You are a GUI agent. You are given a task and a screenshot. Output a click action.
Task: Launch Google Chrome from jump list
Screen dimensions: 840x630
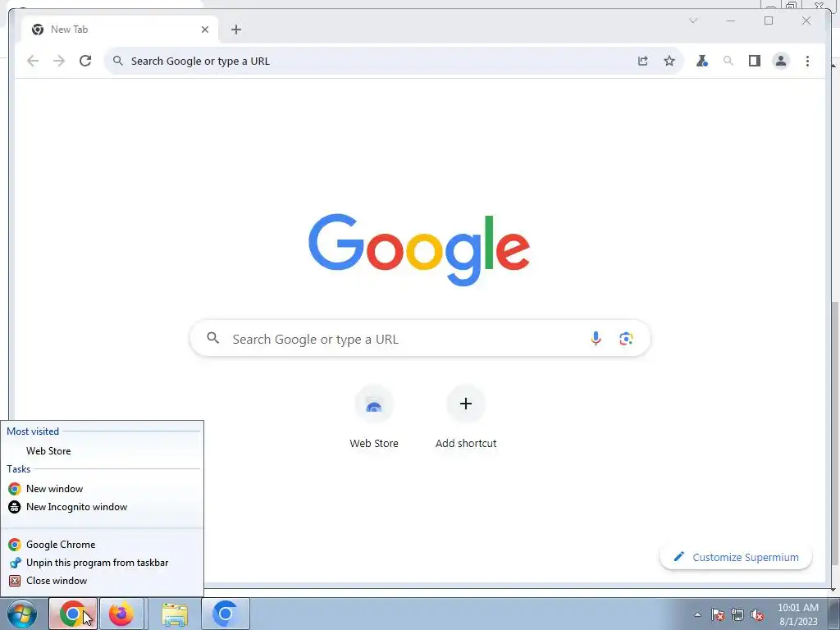[x=102, y=545]
